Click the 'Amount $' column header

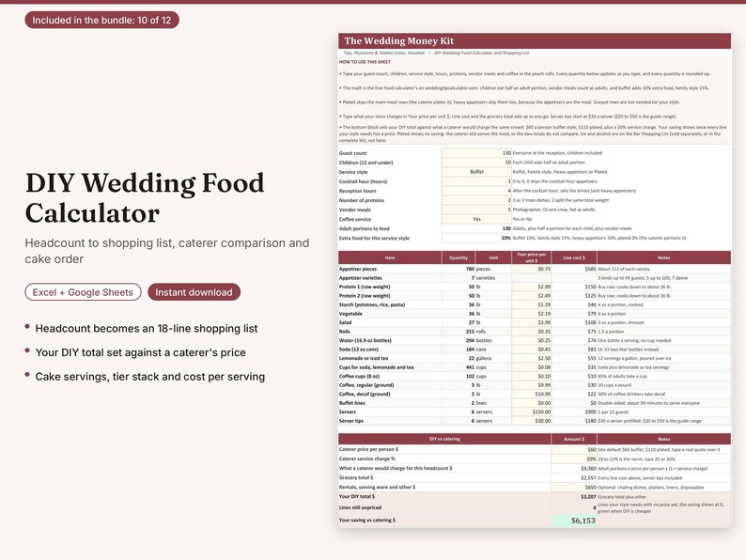pyautogui.click(x=574, y=439)
